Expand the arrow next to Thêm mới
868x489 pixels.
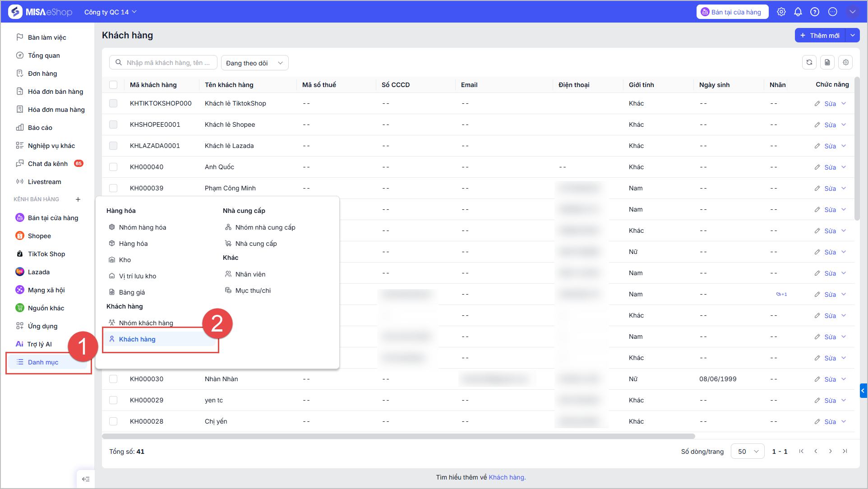click(x=853, y=35)
